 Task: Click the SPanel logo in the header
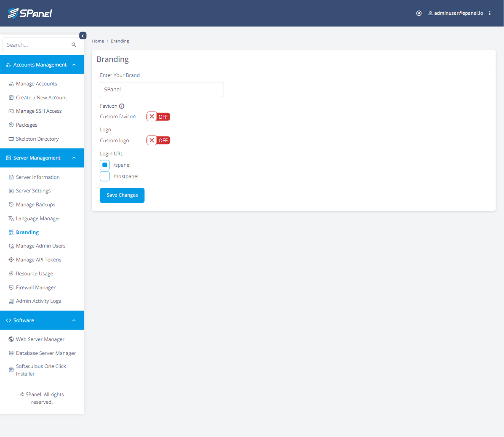tap(29, 13)
